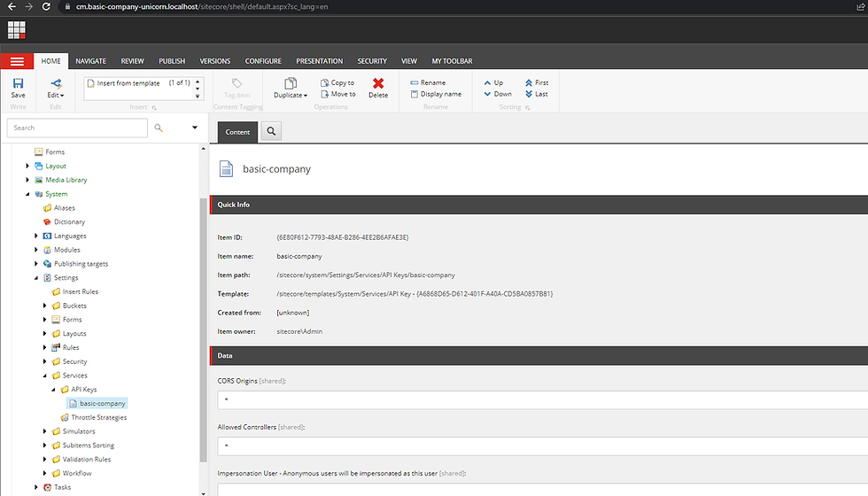This screenshot has width=868, height=496.
Task: Open the PUBLISH ribbon tab
Action: [172, 61]
